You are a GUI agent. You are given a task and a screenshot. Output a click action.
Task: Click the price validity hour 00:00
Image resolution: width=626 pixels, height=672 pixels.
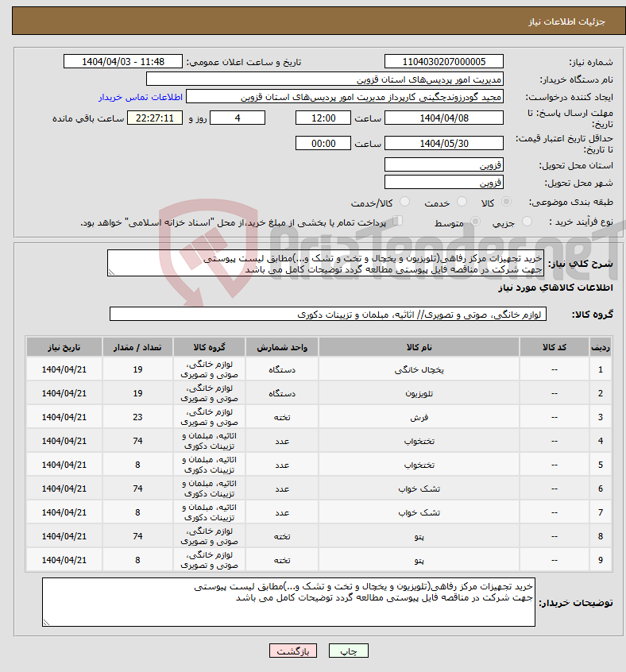tap(323, 143)
